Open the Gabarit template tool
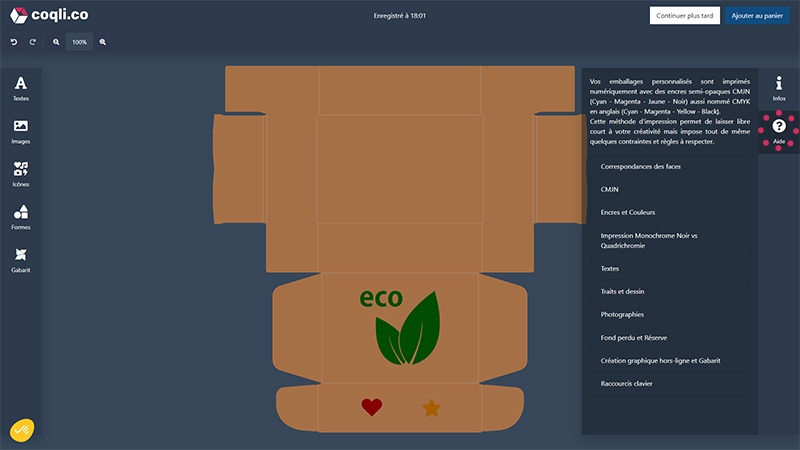Screen dimensions: 800x450 (x=21, y=260)
